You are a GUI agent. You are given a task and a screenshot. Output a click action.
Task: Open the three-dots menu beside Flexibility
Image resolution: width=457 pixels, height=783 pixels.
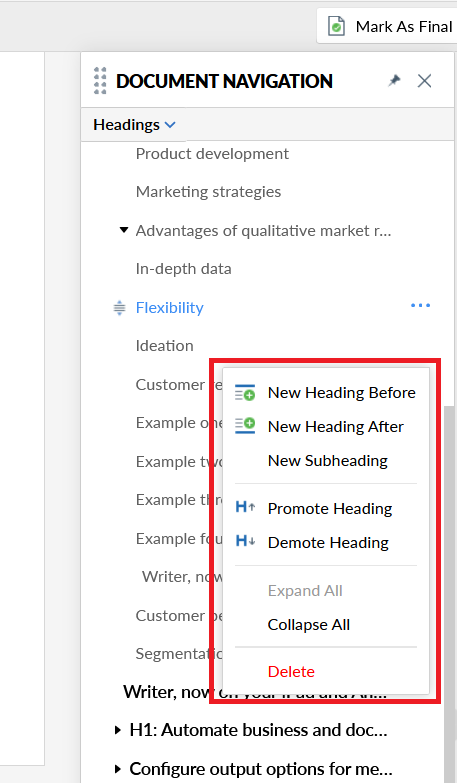coord(421,306)
